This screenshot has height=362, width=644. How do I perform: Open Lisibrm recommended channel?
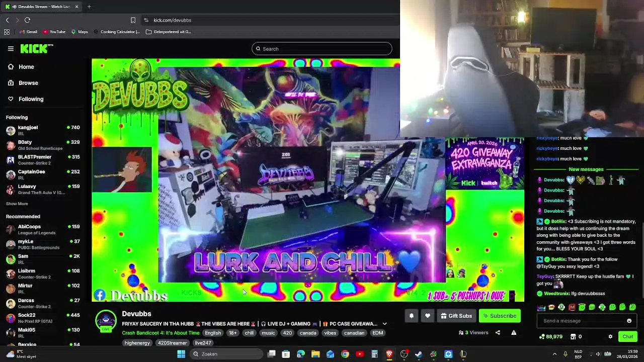coord(43,274)
